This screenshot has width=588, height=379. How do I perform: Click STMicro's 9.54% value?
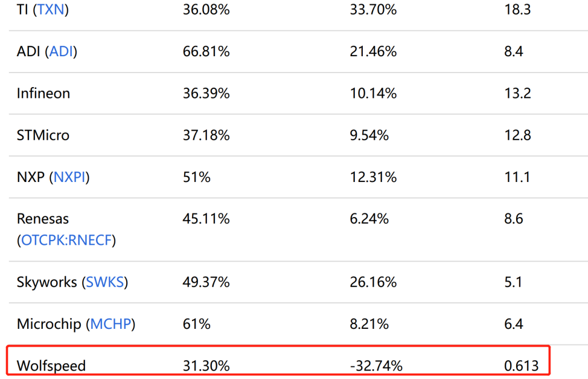point(369,135)
